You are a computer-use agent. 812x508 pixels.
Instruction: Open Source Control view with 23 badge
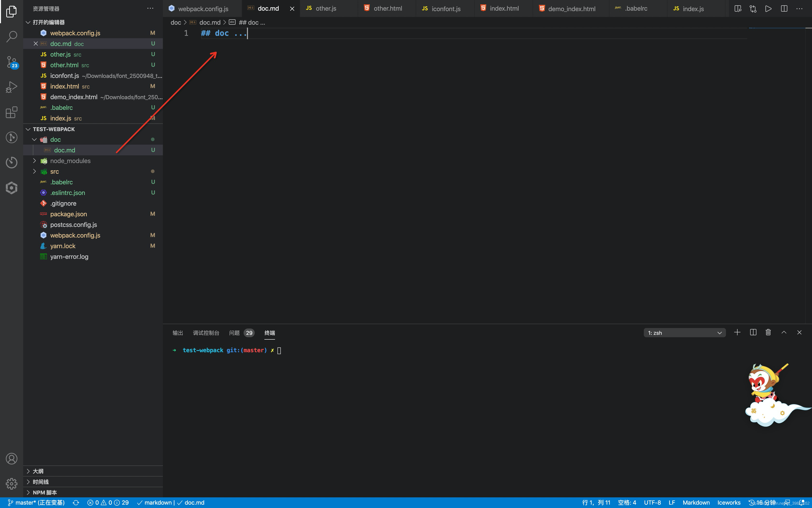[x=11, y=62]
